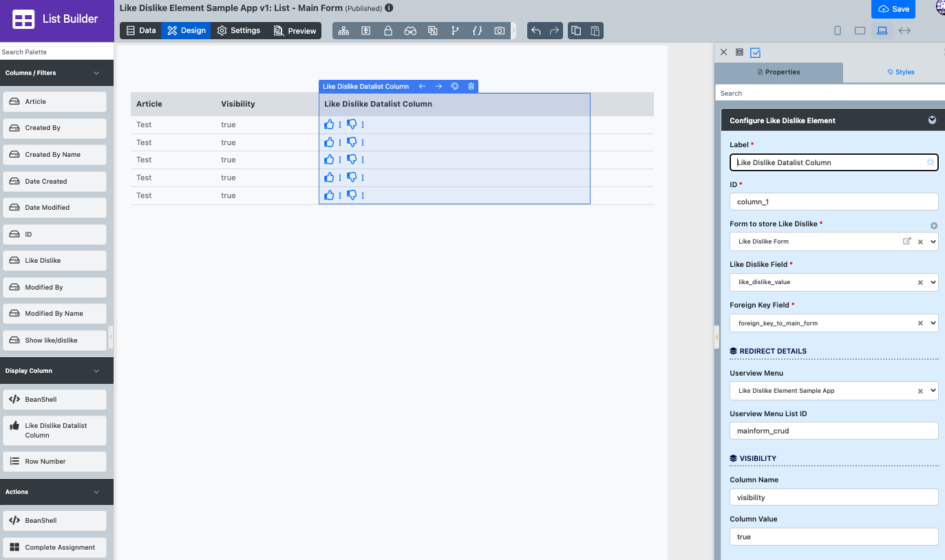Toggle the desktop laptop viewport view

[882, 31]
